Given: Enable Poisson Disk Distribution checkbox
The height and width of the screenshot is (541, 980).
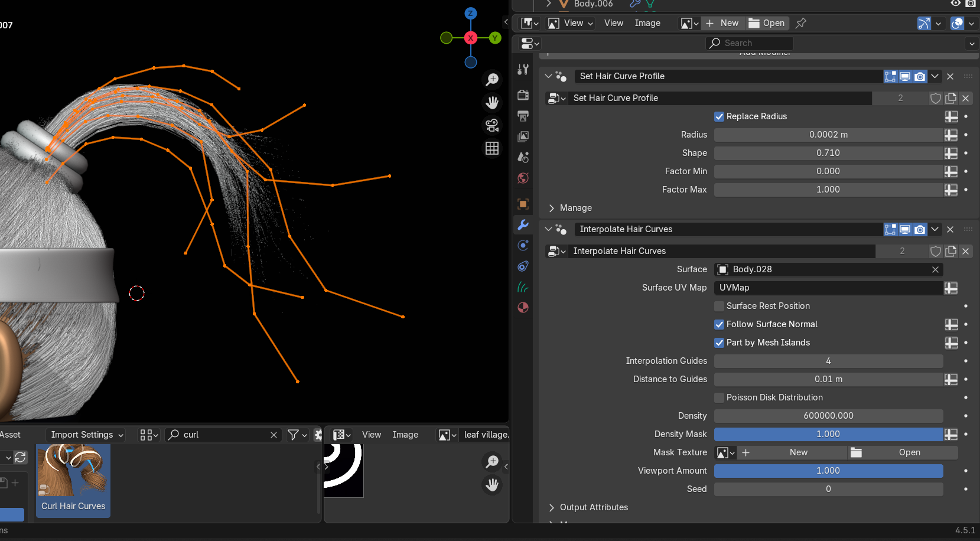Looking at the screenshot, I should [x=719, y=397].
